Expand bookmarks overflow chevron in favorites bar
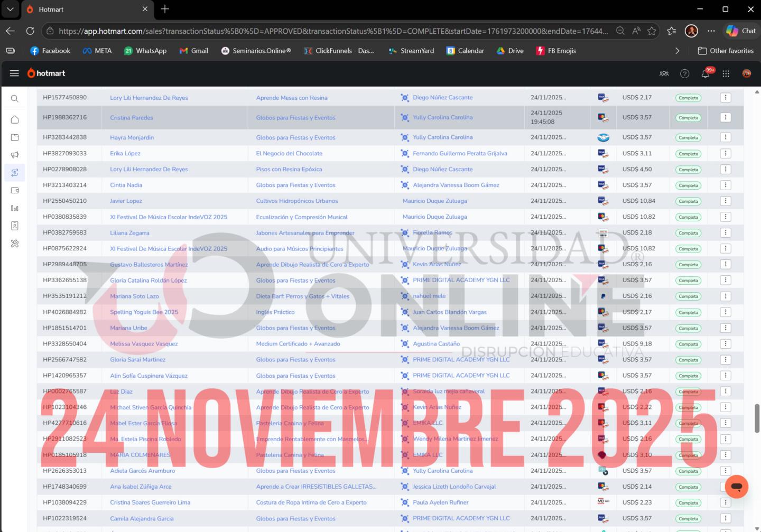This screenshot has height=532, width=761. (x=678, y=51)
